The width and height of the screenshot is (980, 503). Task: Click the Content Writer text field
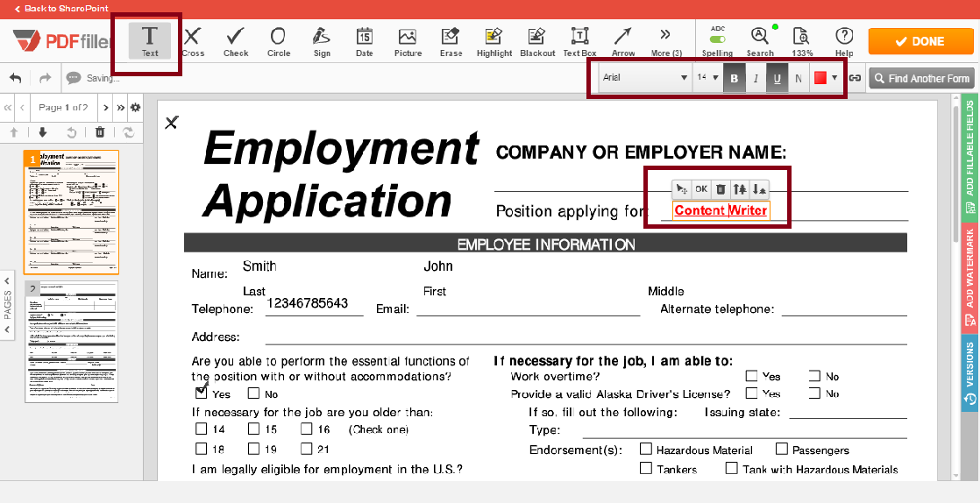pos(721,210)
